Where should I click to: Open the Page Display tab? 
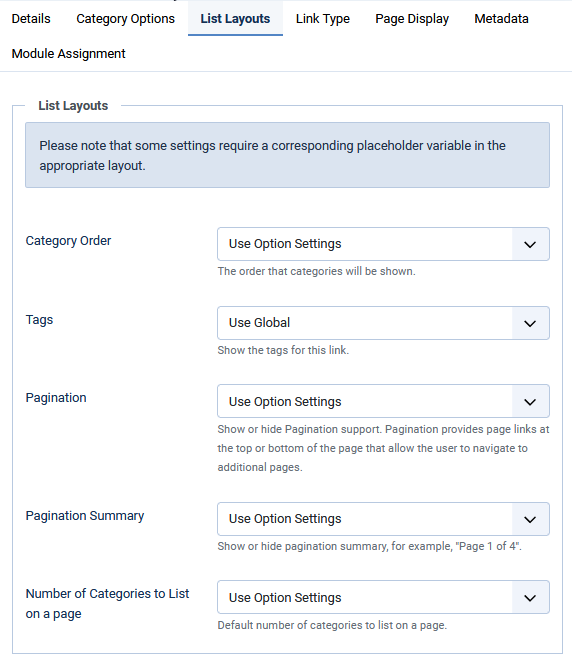(412, 19)
